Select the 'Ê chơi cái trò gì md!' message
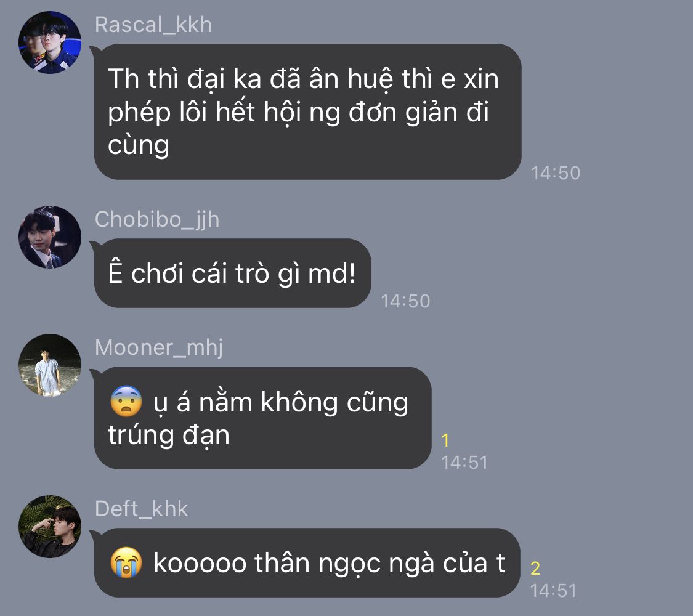 tap(232, 273)
